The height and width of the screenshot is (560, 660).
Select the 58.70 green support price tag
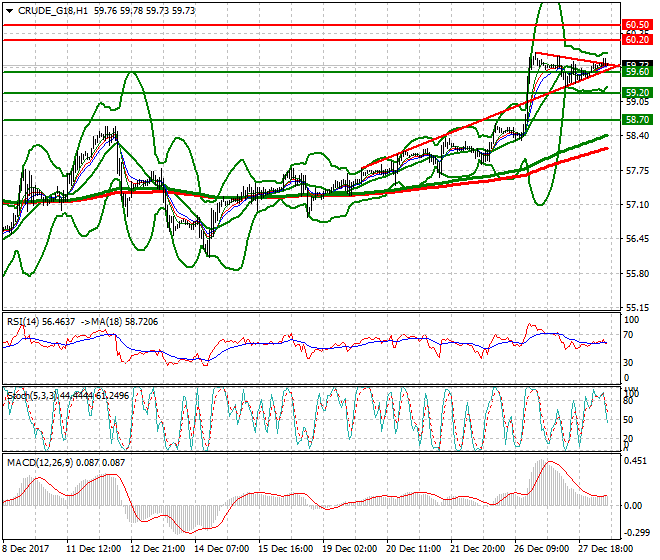tap(636, 119)
